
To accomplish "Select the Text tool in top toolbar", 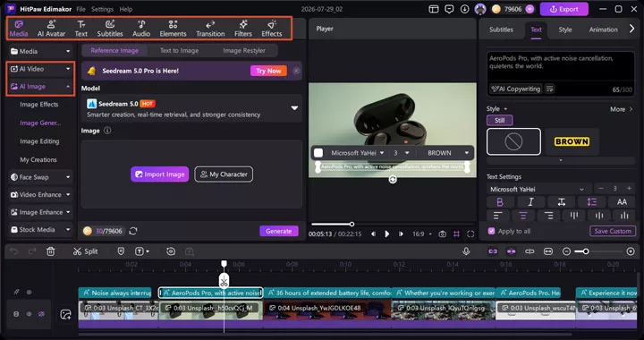I will pyautogui.click(x=81, y=29).
